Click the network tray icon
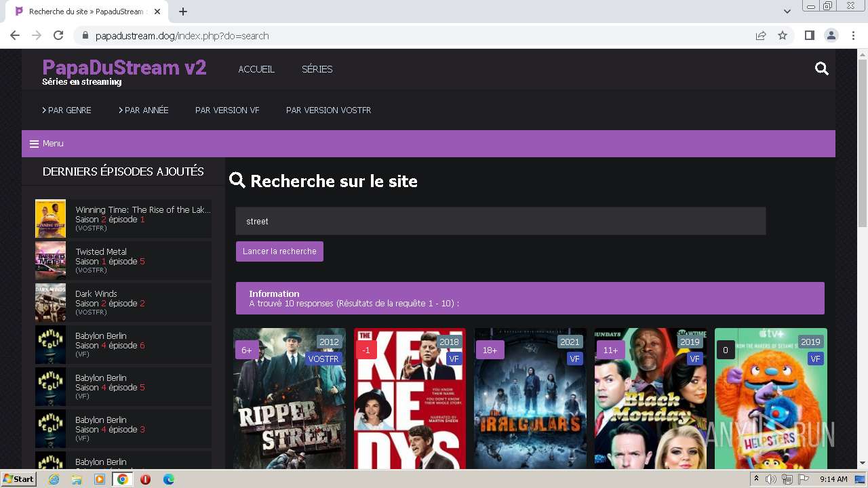868x488 pixels. pyautogui.click(x=787, y=479)
